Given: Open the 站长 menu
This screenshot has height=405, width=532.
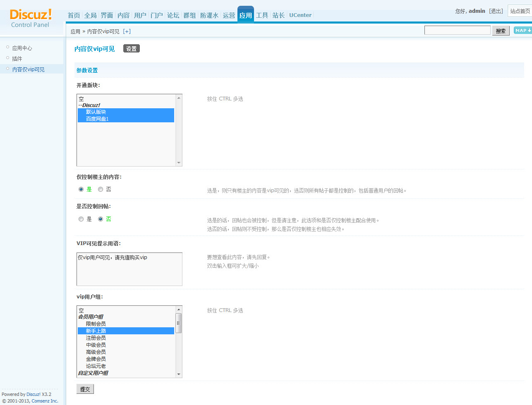Looking at the screenshot, I should pos(279,15).
